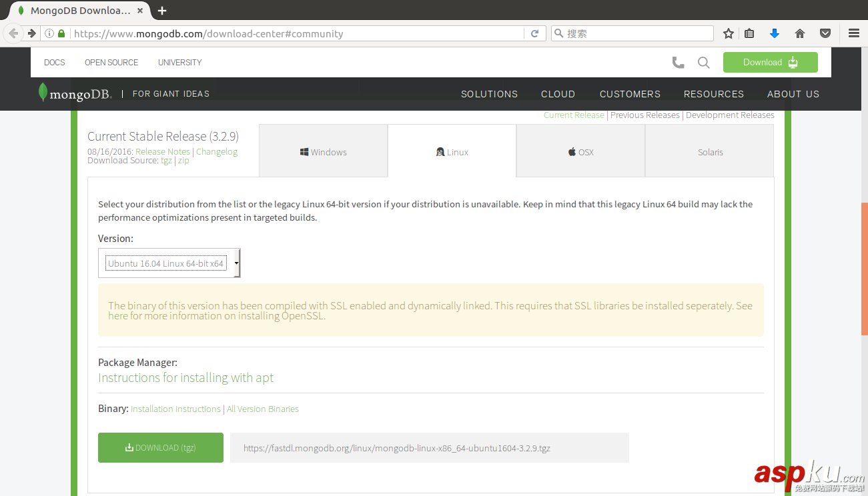
Task: Expand the Version distribution dropdown
Action: click(169, 263)
